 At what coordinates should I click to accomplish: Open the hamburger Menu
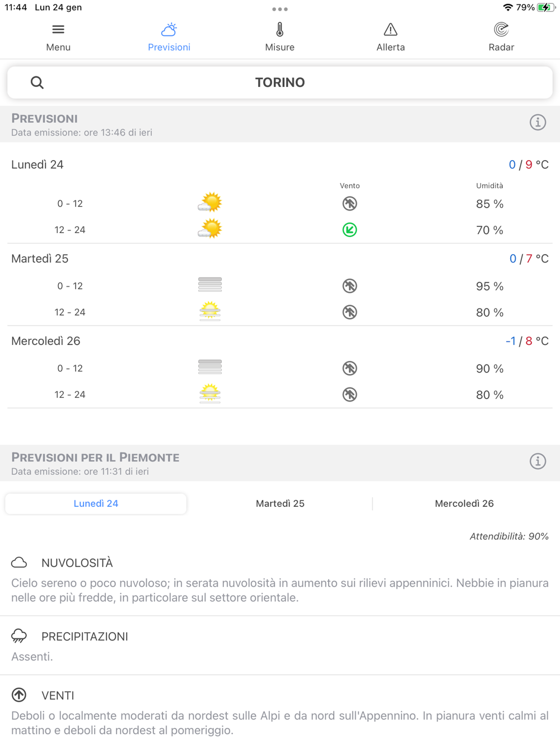pos(58,37)
